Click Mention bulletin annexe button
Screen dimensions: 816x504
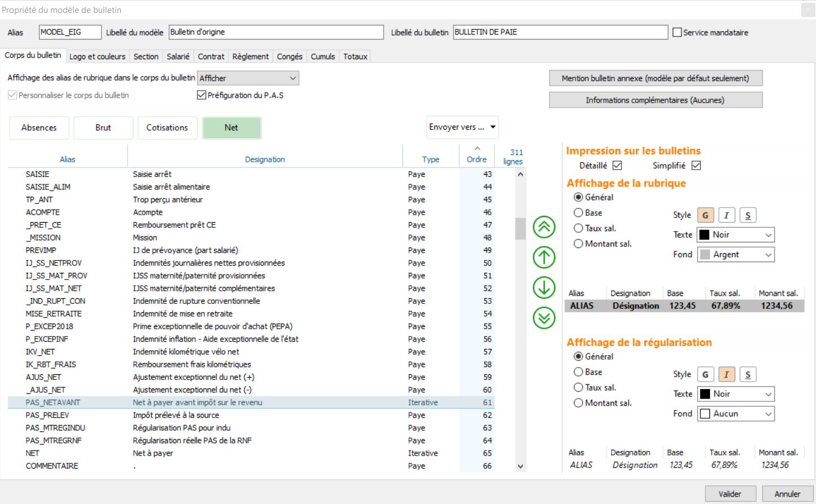point(656,78)
